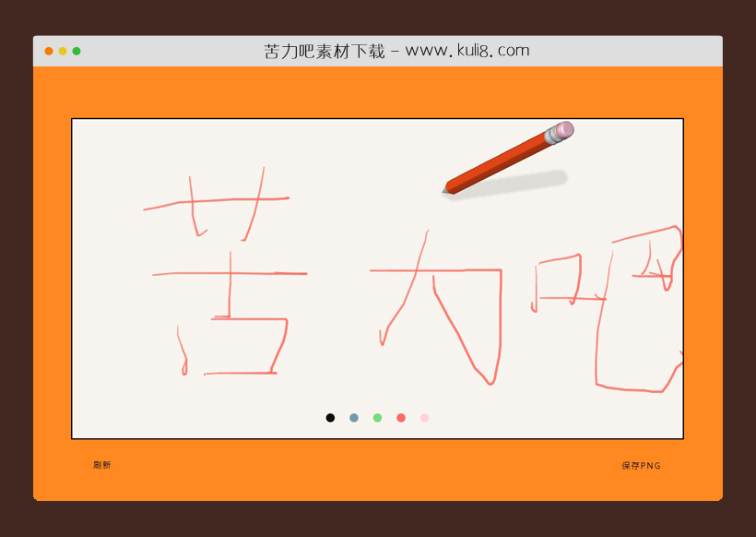Image resolution: width=756 pixels, height=537 pixels.
Task: Click the 保存PNG save button
Action: coord(641,466)
